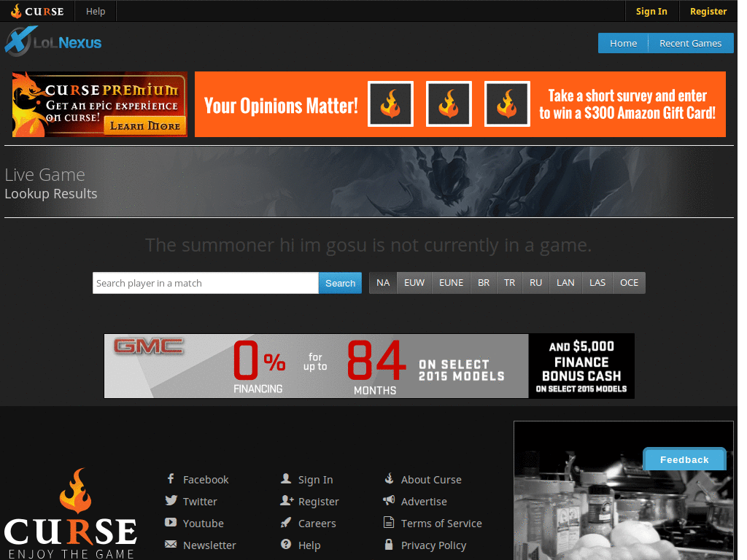Click the Advertise megaphone icon
Image resolution: width=747 pixels, height=560 pixels.
pyautogui.click(x=389, y=500)
